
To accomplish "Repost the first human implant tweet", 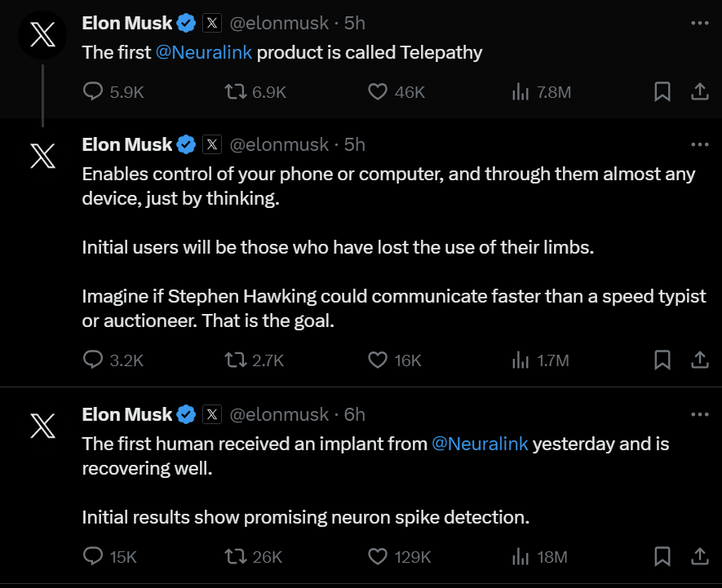I will (235, 557).
